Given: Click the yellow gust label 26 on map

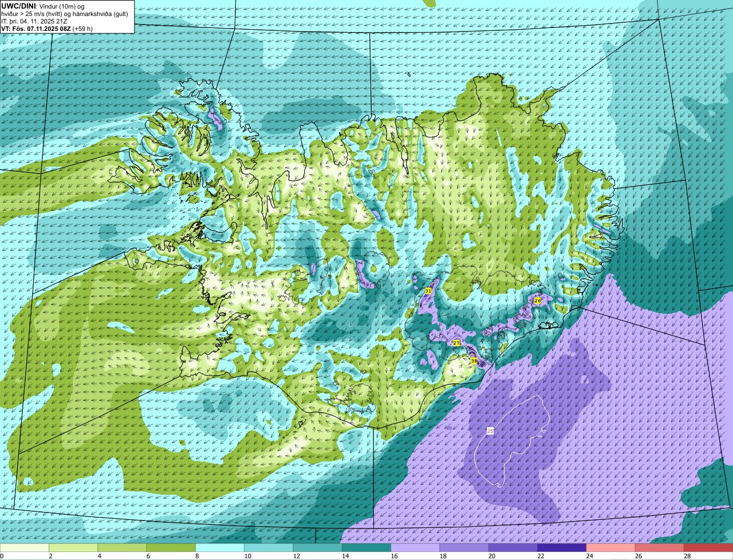Looking at the screenshot, I should [538, 301].
